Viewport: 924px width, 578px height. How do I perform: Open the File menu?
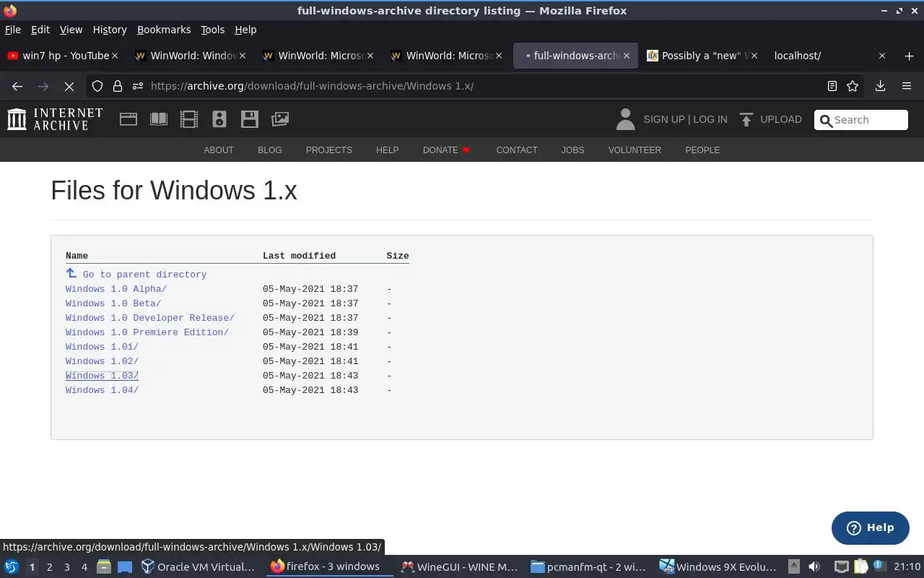(x=13, y=30)
